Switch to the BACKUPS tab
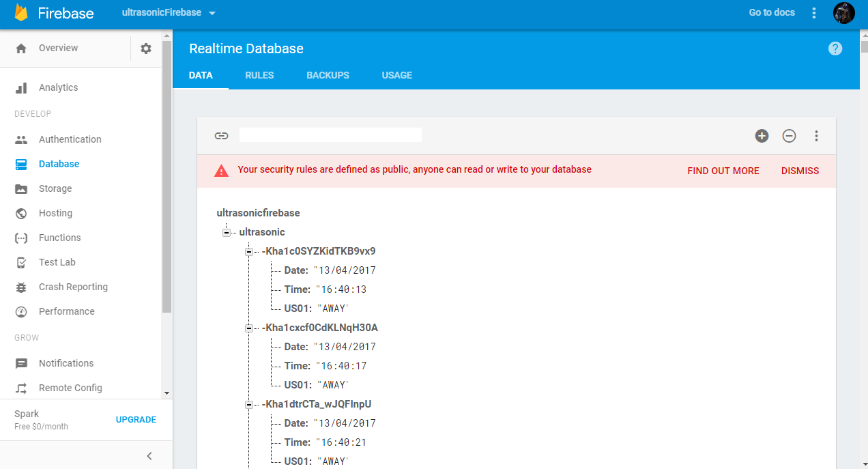868x469 pixels. pyautogui.click(x=328, y=75)
